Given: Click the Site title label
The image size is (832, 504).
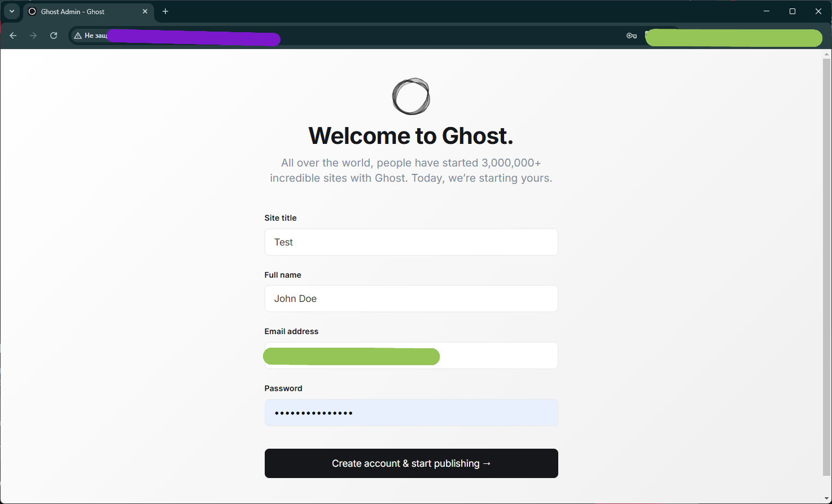Looking at the screenshot, I should pyautogui.click(x=281, y=218).
